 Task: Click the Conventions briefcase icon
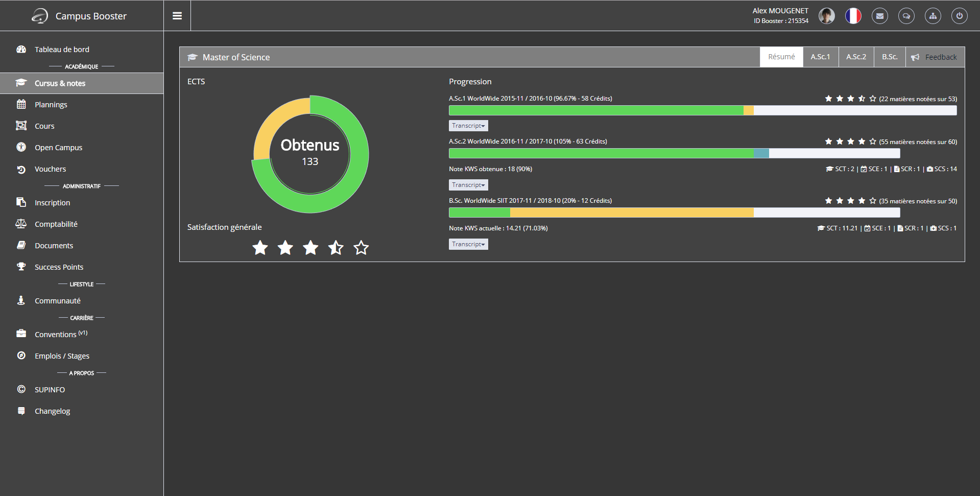point(21,334)
